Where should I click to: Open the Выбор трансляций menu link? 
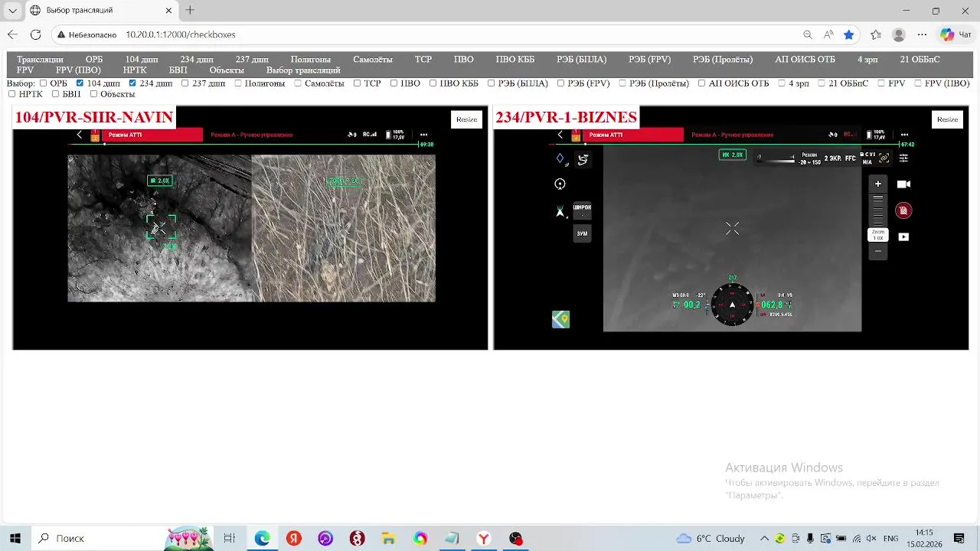[303, 70]
